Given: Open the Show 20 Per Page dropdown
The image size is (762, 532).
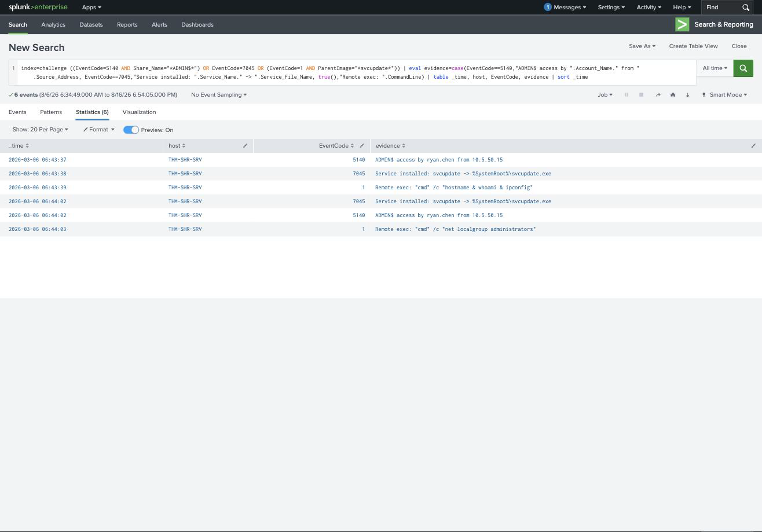Looking at the screenshot, I should [x=40, y=130].
